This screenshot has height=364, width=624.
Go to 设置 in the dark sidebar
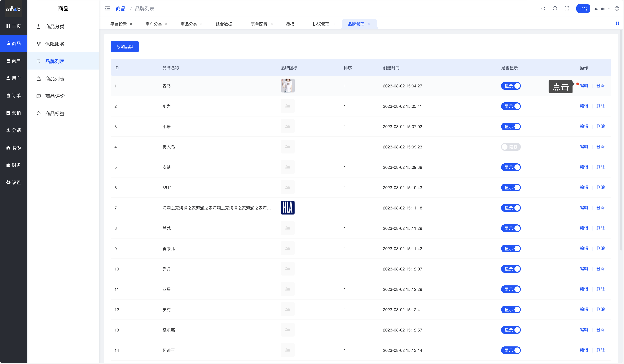click(x=14, y=182)
